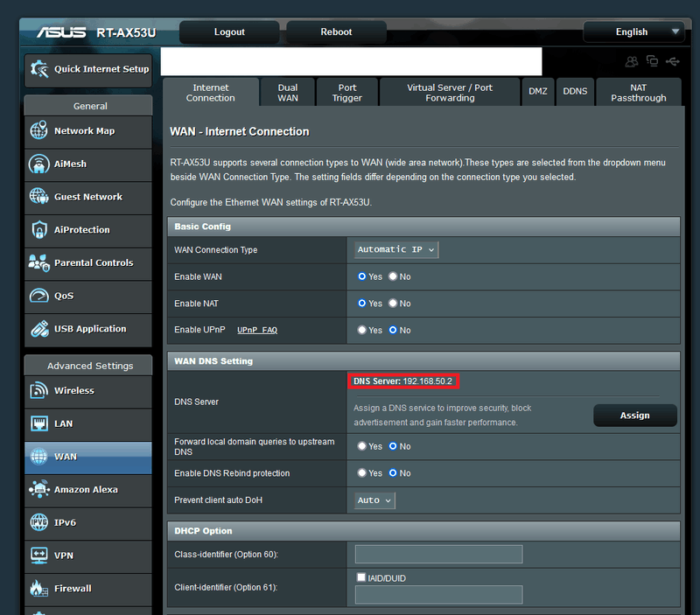Image resolution: width=700 pixels, height=615 pixels.
Task: Set Enable NAT to Yes
Action: coord(361,303)
